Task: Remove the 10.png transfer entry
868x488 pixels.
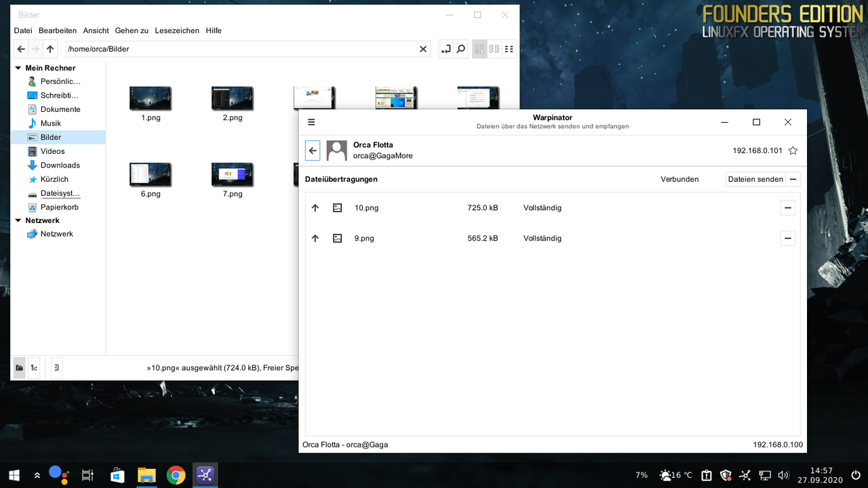Action: (787, 208)
